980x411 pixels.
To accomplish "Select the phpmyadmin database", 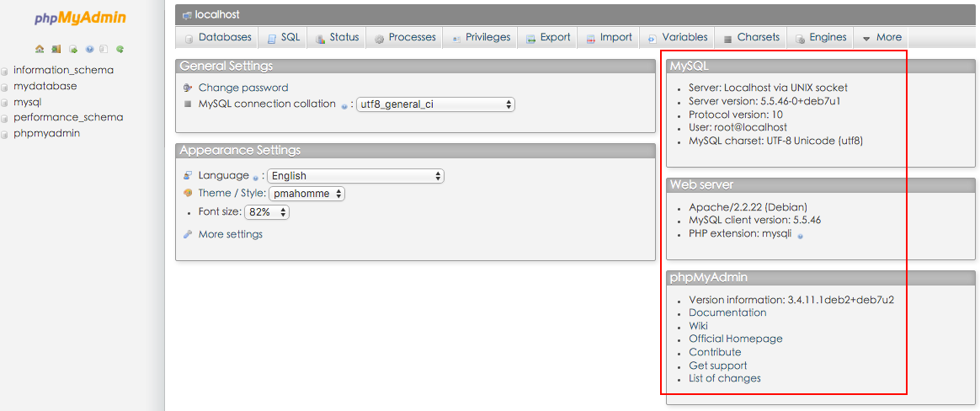I will (47, 133).
